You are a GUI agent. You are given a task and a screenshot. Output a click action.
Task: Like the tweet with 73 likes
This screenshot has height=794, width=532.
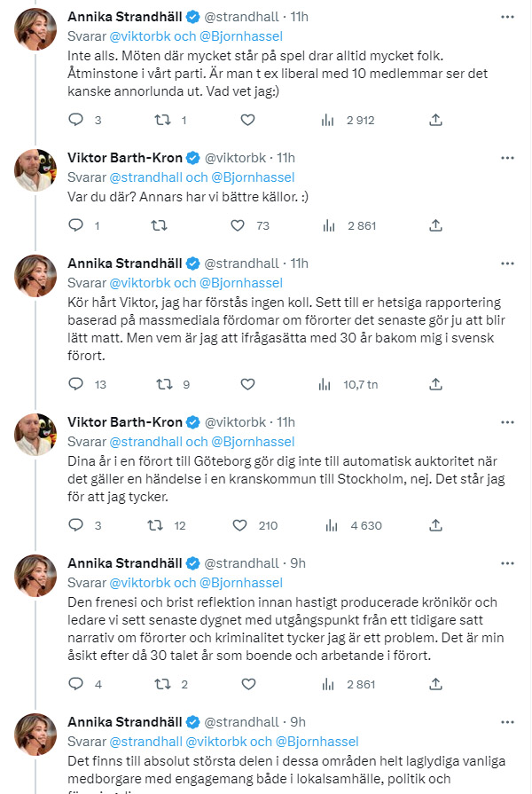coord(238,225)
